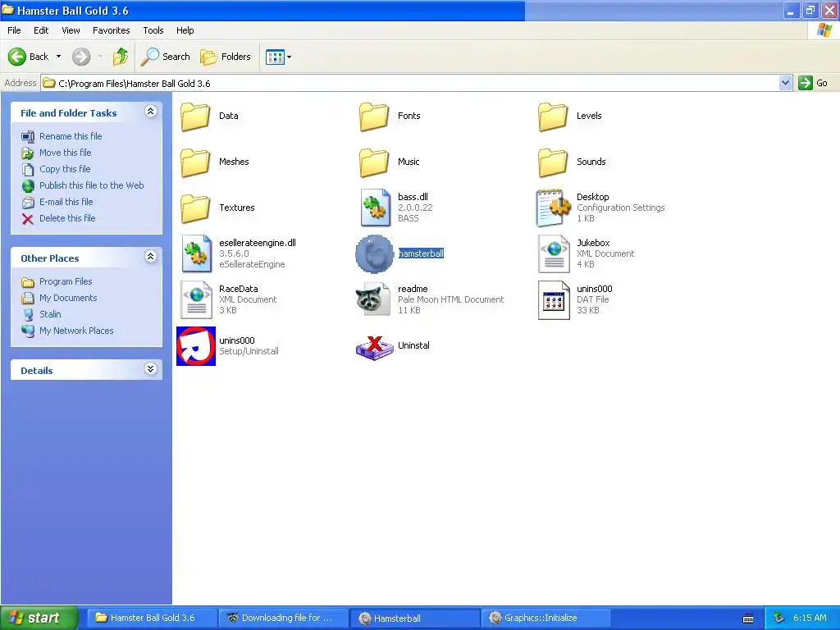Click the 6:15 AM system clock
Screen dimensions: 840x630
click(810, 619)
